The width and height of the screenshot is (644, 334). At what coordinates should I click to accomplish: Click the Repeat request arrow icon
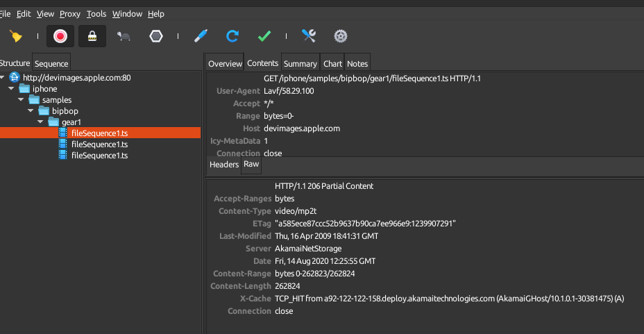tap(232, 36)
